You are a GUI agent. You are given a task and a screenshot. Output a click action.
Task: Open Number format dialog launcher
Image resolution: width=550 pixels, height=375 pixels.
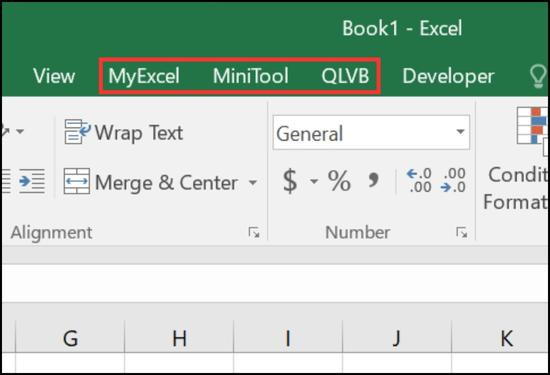(x=461, y=233)
